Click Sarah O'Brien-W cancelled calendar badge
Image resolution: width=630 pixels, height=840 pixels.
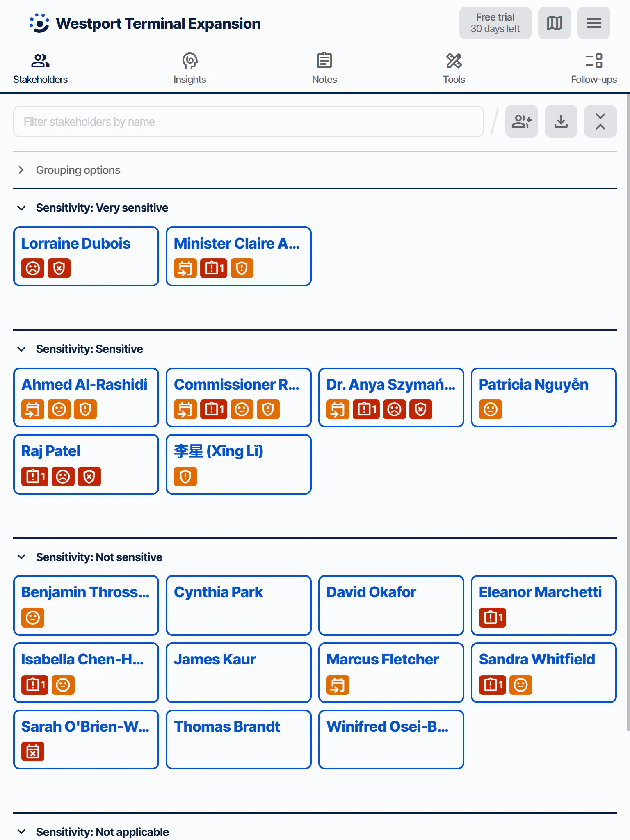coord(33,752)
